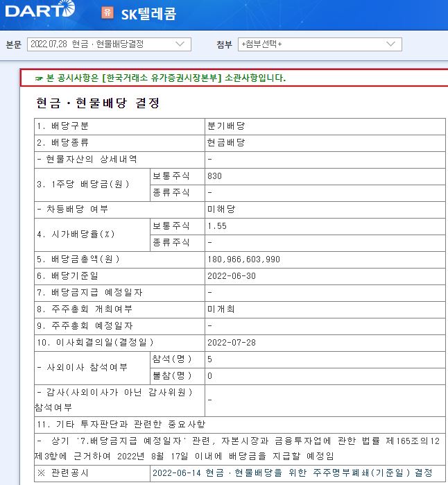Click the 2022-06-14 주주명부폐쇄 결정 related disclosure
This screenshot has height=485, width=448.
[293, 473]
